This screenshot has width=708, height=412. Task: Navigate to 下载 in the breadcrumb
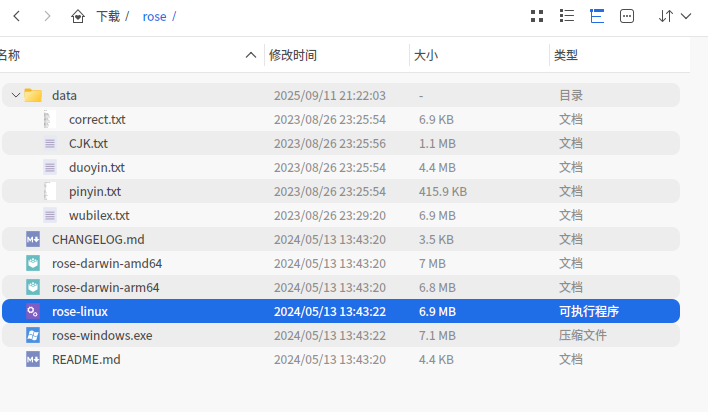coord(108,17)
